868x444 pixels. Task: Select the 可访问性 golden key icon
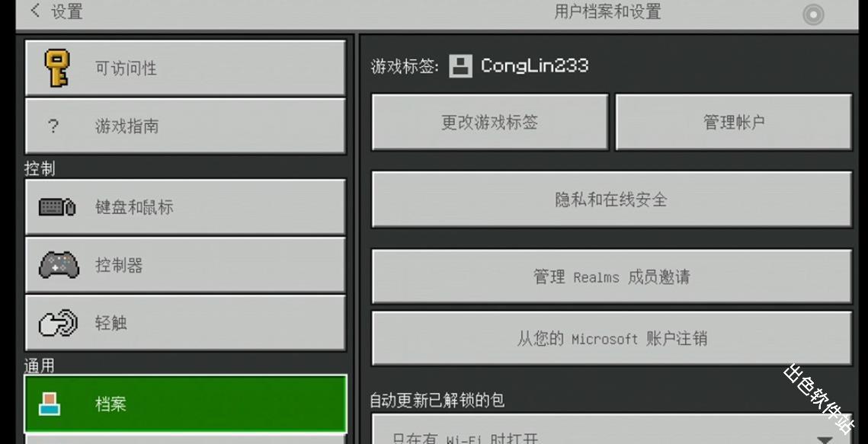(x=57, y=67)
